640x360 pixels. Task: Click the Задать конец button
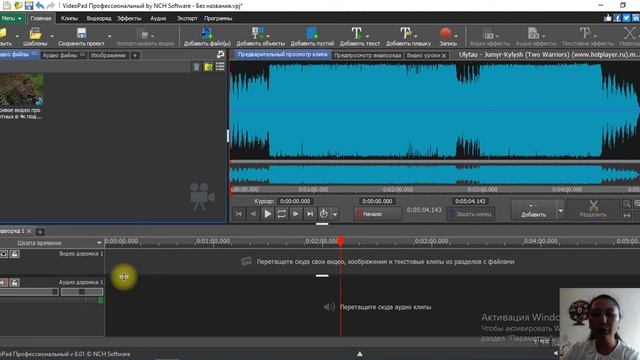471,214
